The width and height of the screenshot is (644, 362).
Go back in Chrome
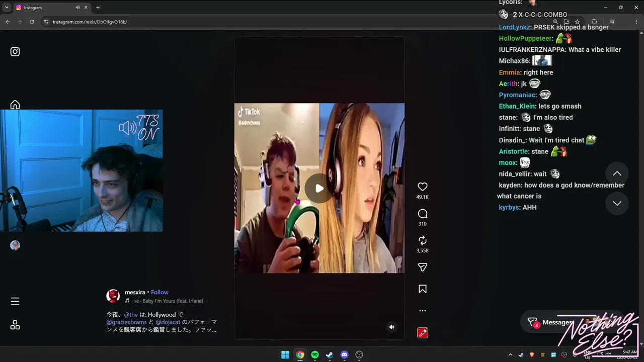point(8,22)
